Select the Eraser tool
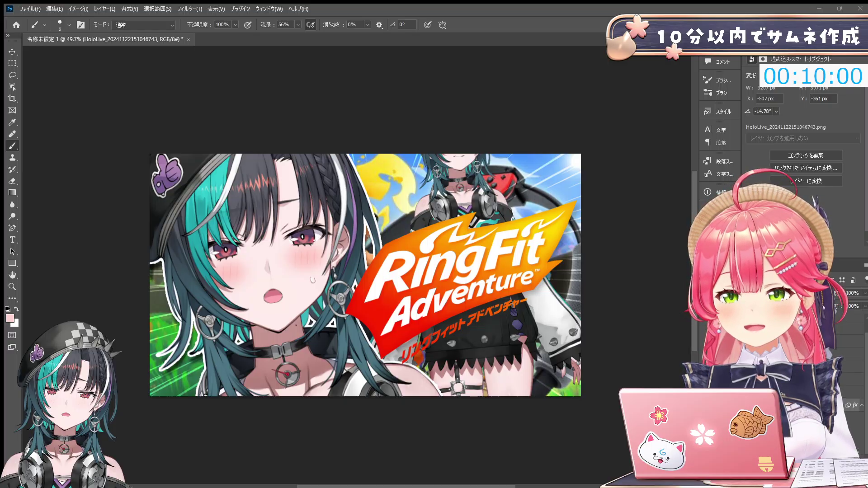 click(12, 181)
